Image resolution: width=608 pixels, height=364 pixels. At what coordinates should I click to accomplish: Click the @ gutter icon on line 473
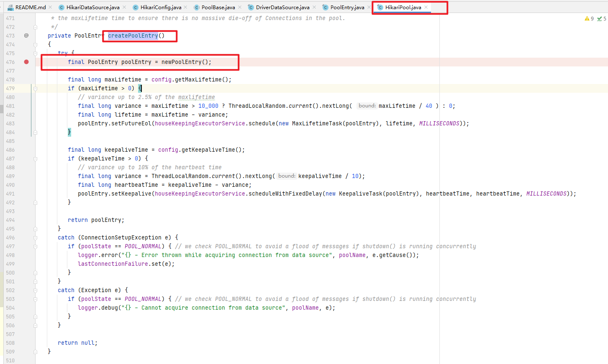[x=26, y=36]
